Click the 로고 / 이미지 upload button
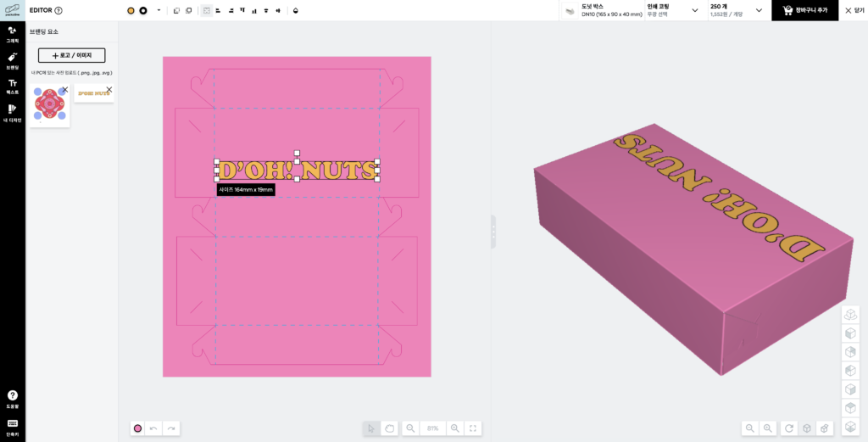Screen dimensions: 868x442 [71, 55]
